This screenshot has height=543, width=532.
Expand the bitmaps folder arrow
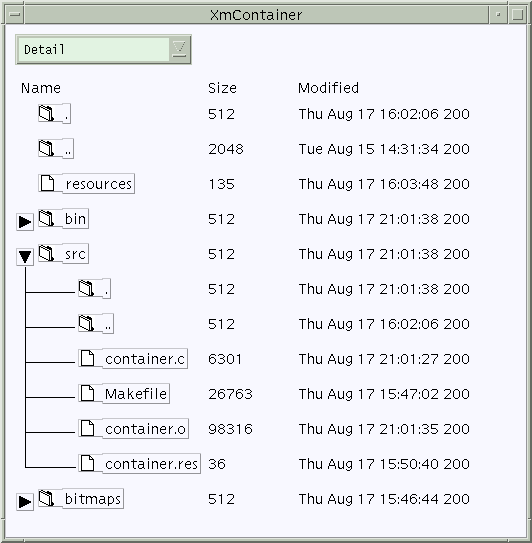pyautogui.click(x=25, y=501)
